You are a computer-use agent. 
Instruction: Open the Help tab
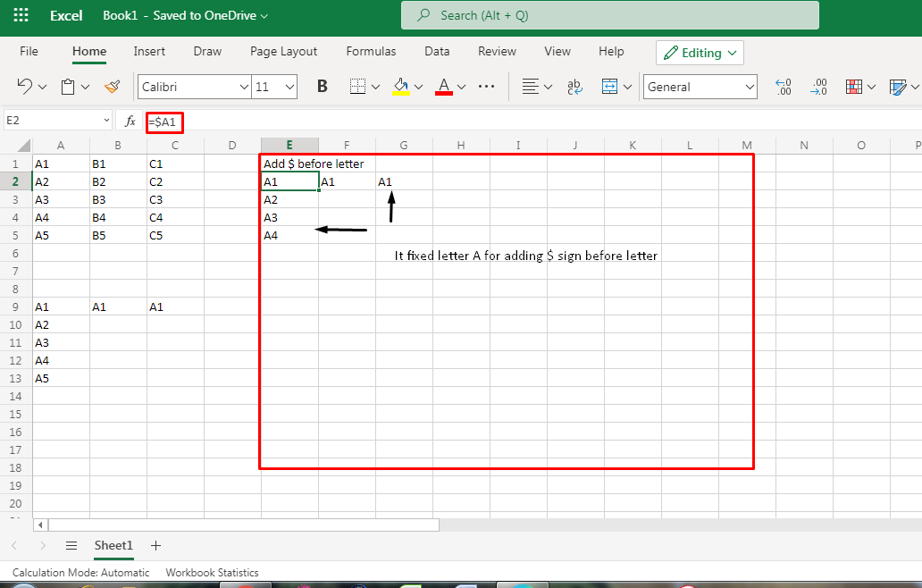click(611, 52)
